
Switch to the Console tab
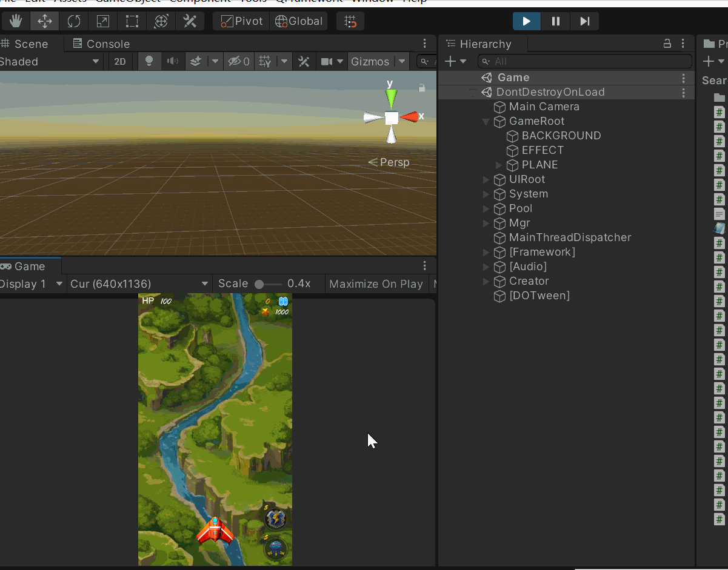point(101,44)
